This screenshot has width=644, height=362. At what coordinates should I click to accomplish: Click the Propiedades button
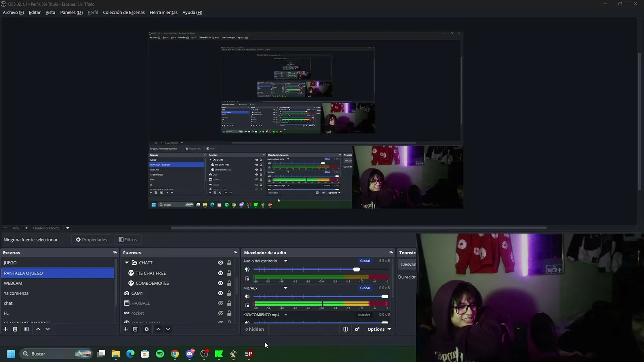pos(92,240)
